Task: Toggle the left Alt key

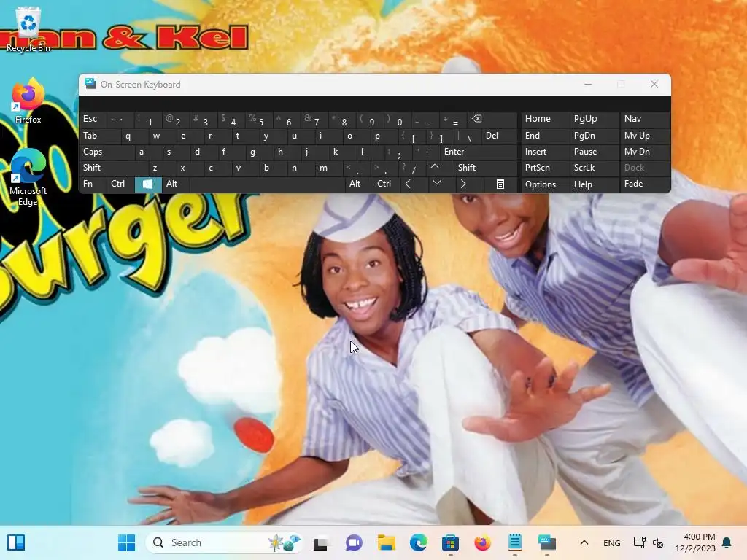Action: point(176,184)
